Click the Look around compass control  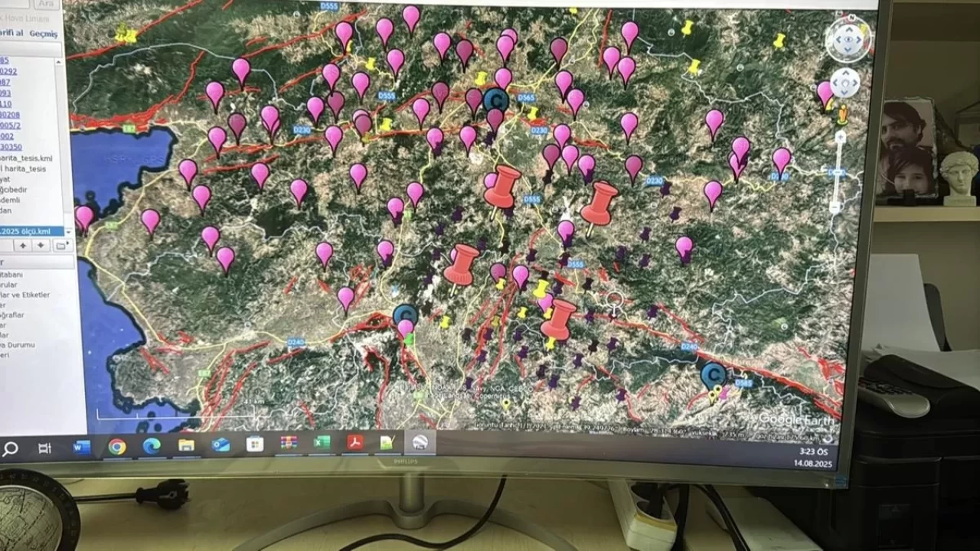click(848, 40)
